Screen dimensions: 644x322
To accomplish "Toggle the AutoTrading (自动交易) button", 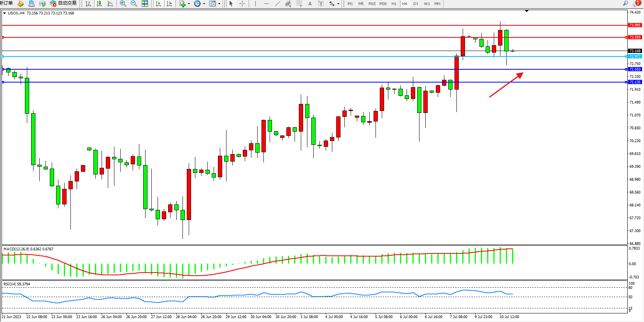I will coord(63,4).
